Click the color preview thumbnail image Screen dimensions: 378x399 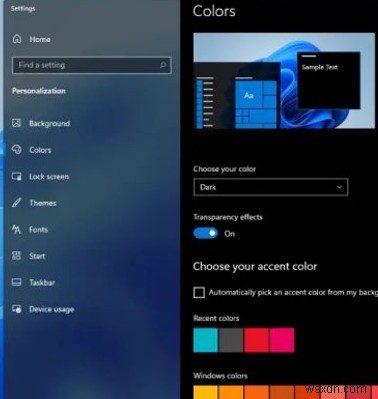click(284, 80)
